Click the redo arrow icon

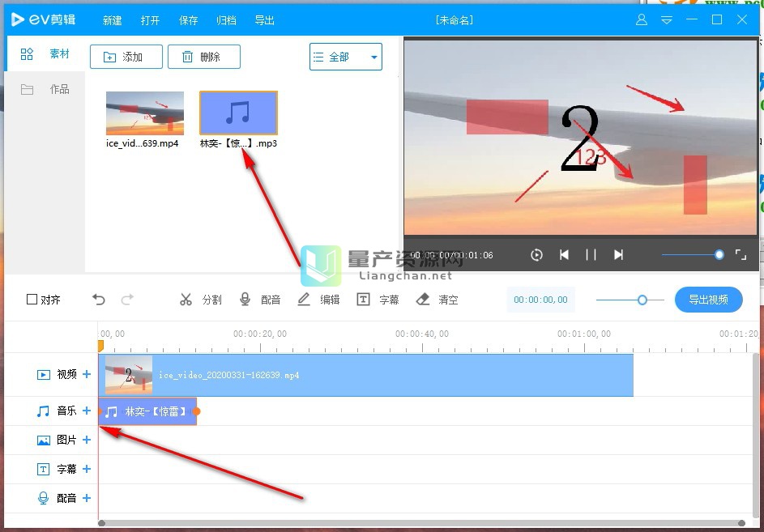[x=127, y=299]
